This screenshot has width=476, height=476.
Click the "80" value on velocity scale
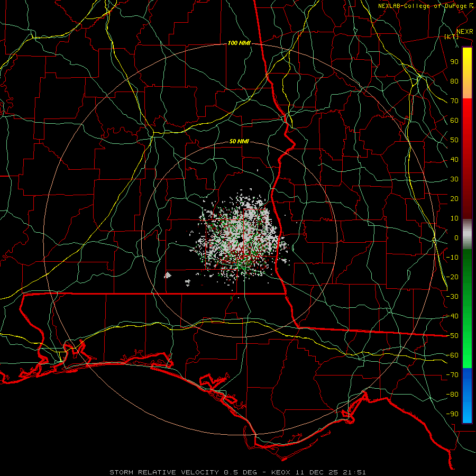pos(454,81)
